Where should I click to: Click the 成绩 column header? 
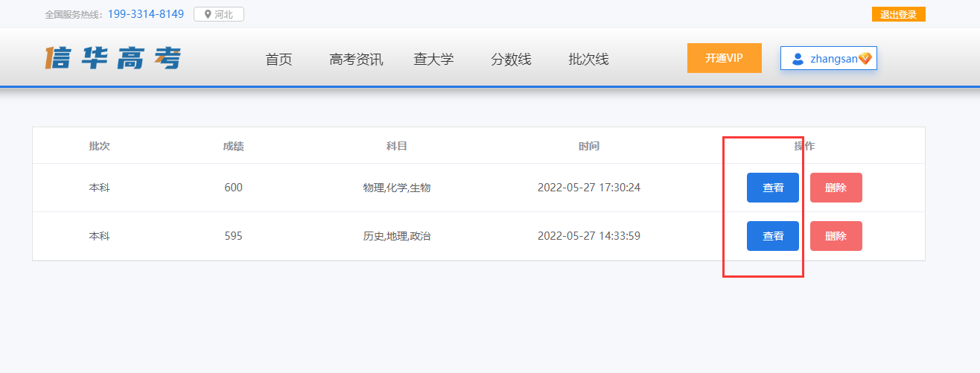[233, 146]
